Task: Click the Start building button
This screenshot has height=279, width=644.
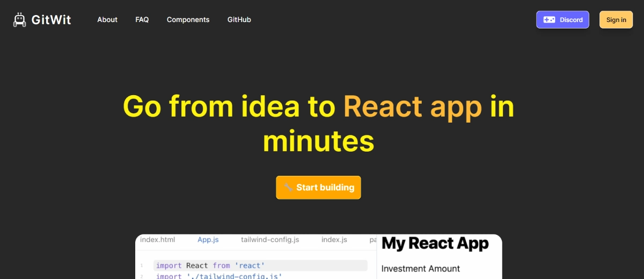Action: [318, 188]
